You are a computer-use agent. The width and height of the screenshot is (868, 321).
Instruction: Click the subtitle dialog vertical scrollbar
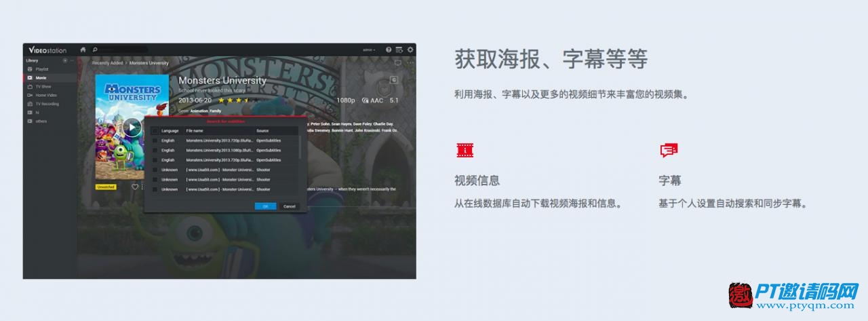point(301,146)
